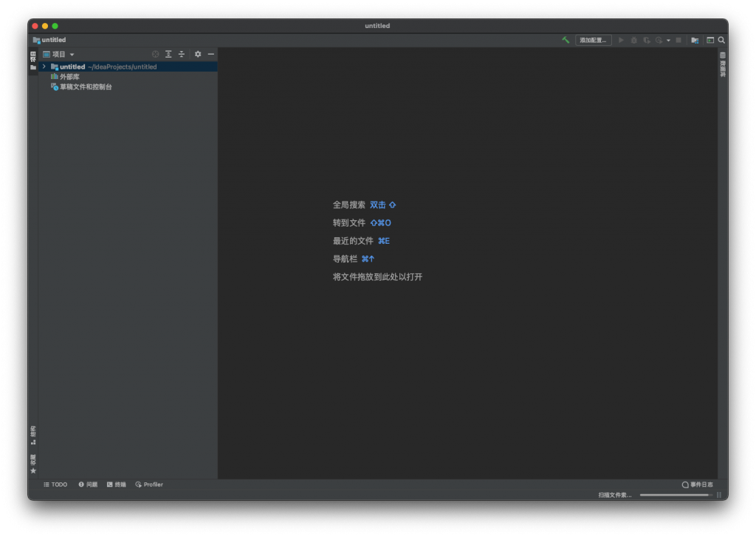Click the 全局搜索 hint text
756x537 pixels.
pos(349,205)
